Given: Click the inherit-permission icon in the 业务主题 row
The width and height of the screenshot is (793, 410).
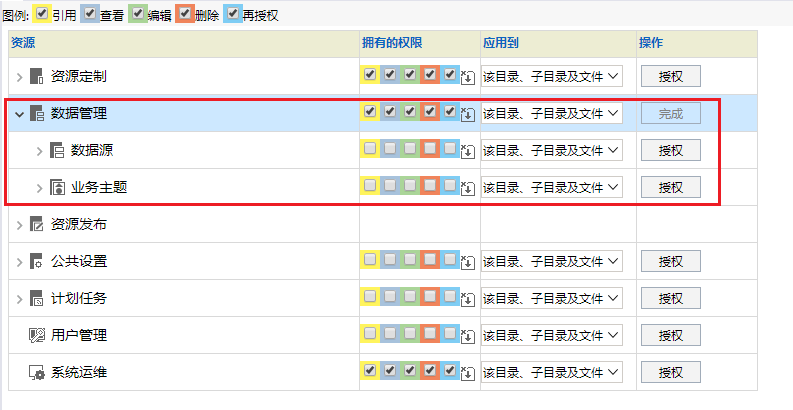Looking at the screenshot, I should [468, 188].
